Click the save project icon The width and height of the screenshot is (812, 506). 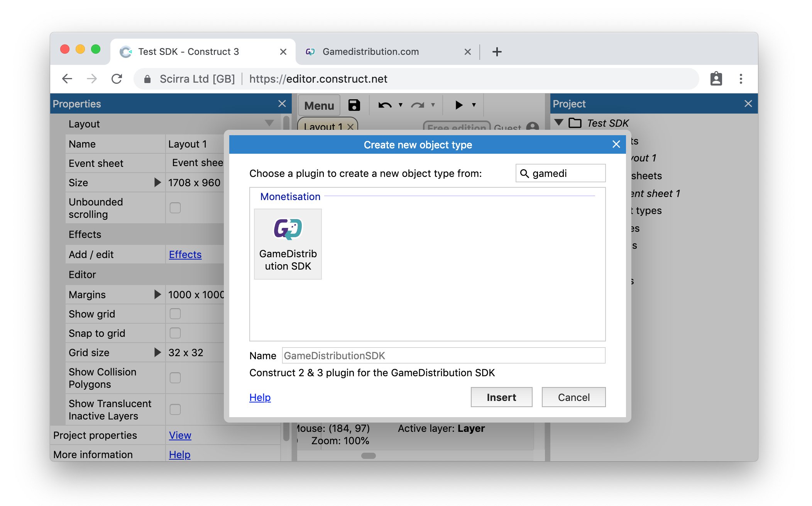point(354,105)
